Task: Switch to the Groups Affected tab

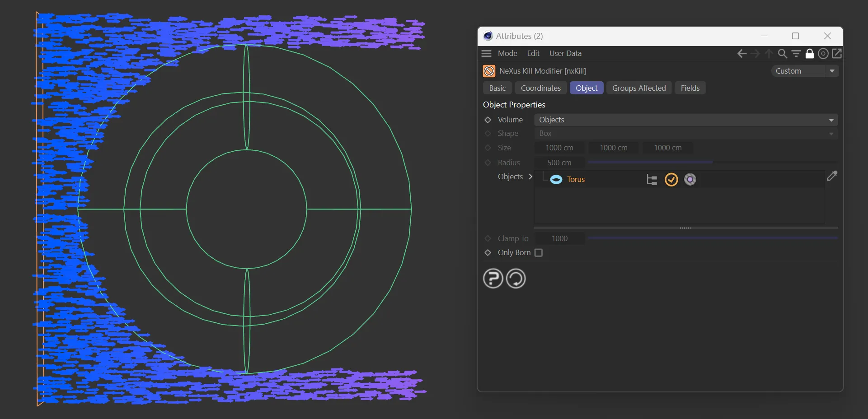Action: click(639, 88)
